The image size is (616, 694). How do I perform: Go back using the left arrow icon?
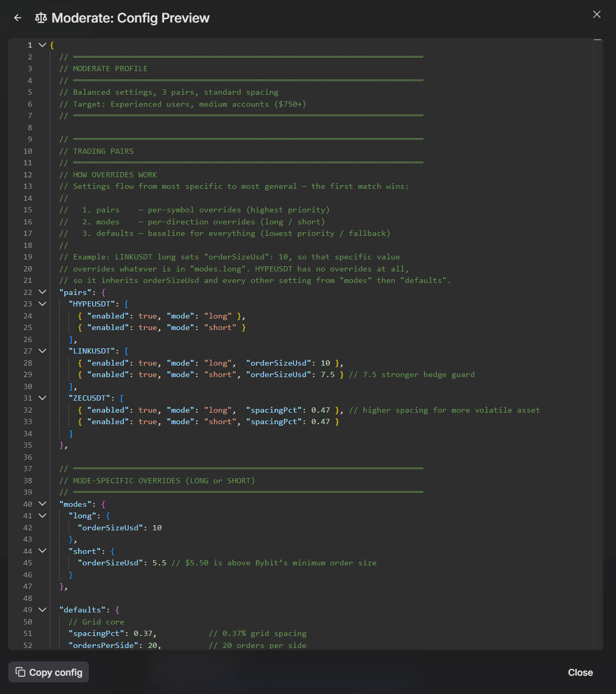click(18, 18)
